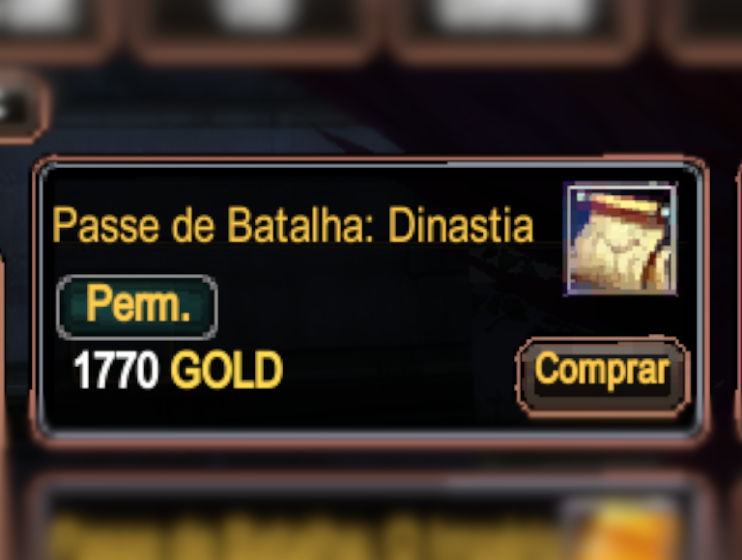Select the Dinastia battle pass scroll icon
This screenshot has width=742, height=560.
(621, 238)
